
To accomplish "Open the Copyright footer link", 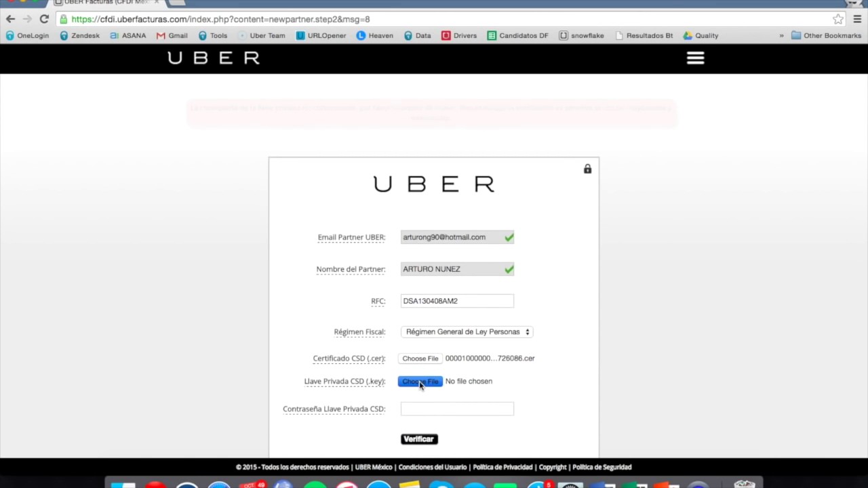I will 553,467.
